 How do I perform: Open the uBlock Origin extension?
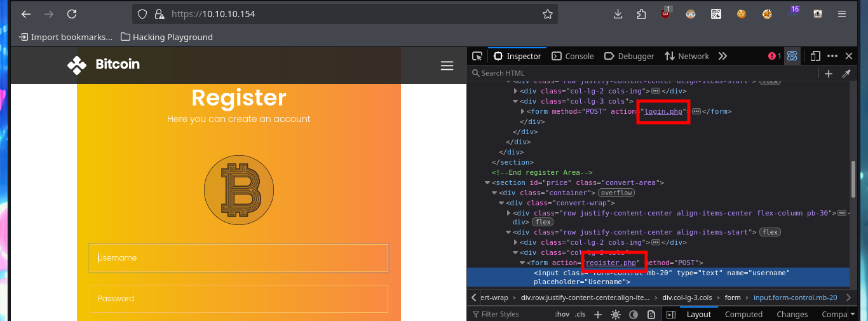pyautogui.click(x=665, y=14)
